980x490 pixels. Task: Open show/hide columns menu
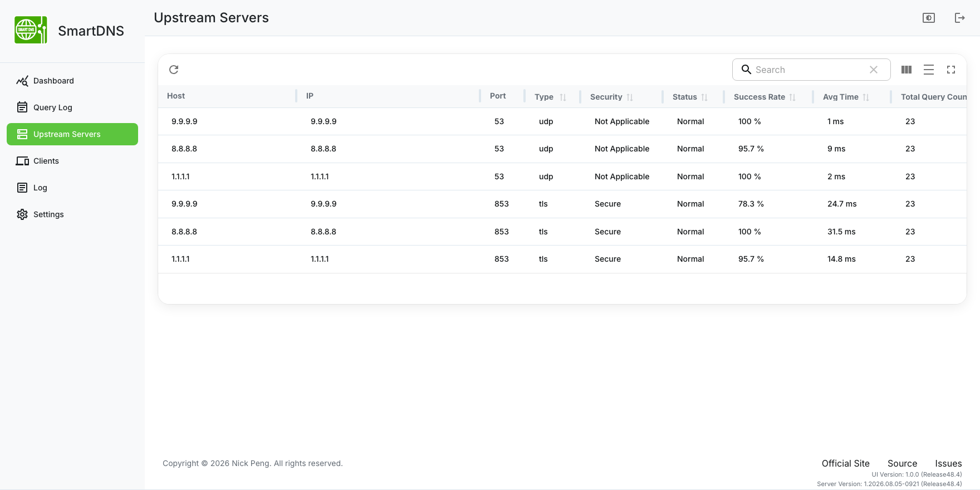coord(906,70)
